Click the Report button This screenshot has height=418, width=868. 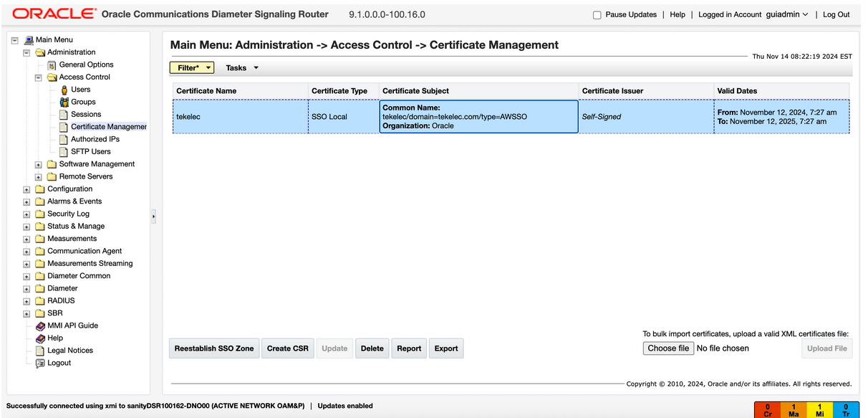click(x=409, y=348)
